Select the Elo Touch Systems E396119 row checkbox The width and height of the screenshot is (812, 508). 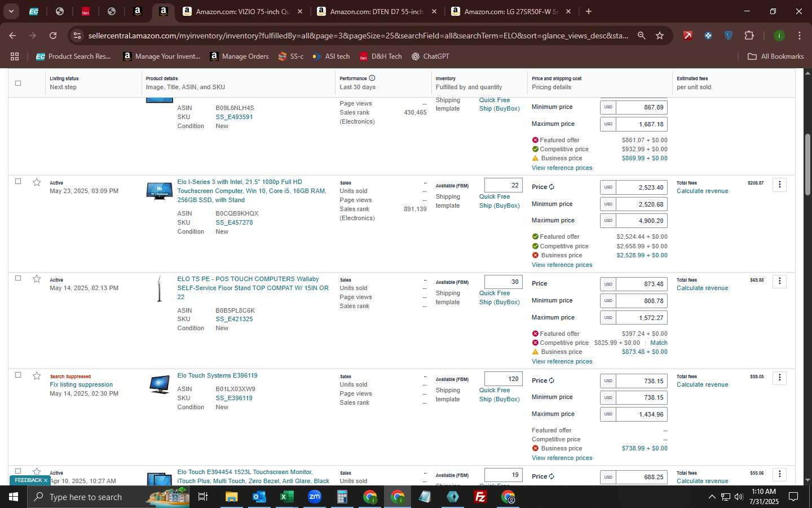point(18,375)
